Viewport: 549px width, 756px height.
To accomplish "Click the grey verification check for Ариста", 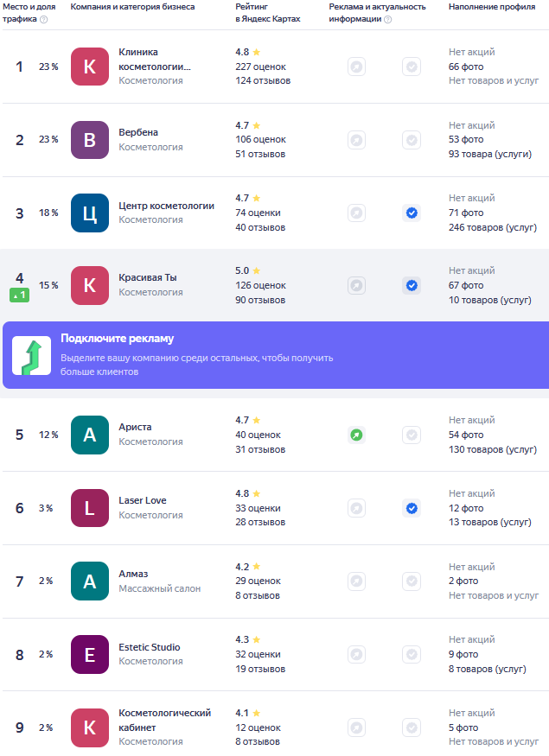I will click(x=412, y=435).
